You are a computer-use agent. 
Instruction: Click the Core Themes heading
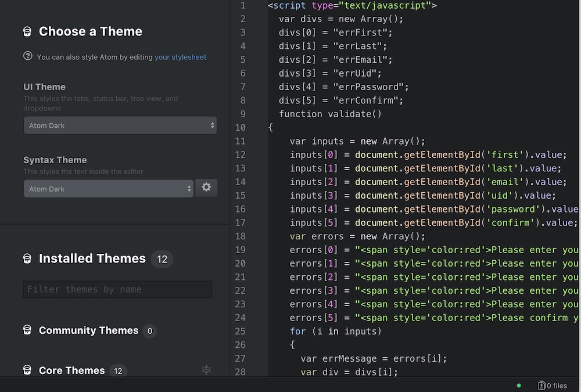point(71,371)
